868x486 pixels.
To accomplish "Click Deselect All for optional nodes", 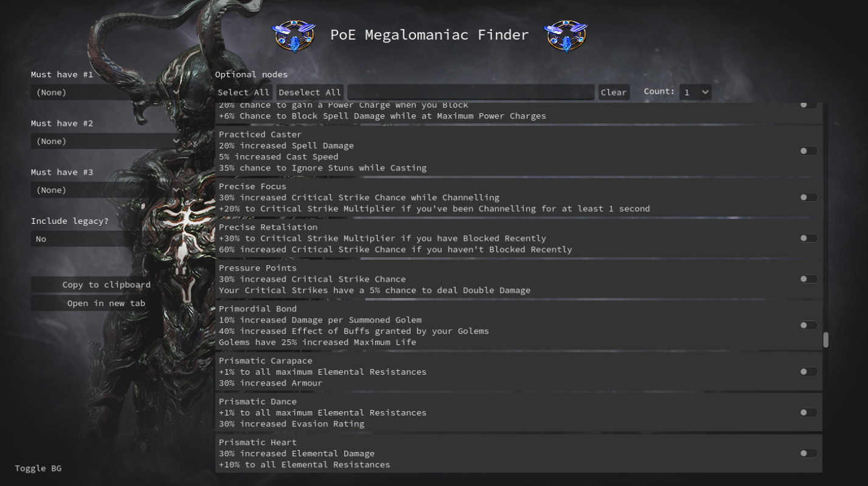I will pyautogui.click(x=310, y=92).
